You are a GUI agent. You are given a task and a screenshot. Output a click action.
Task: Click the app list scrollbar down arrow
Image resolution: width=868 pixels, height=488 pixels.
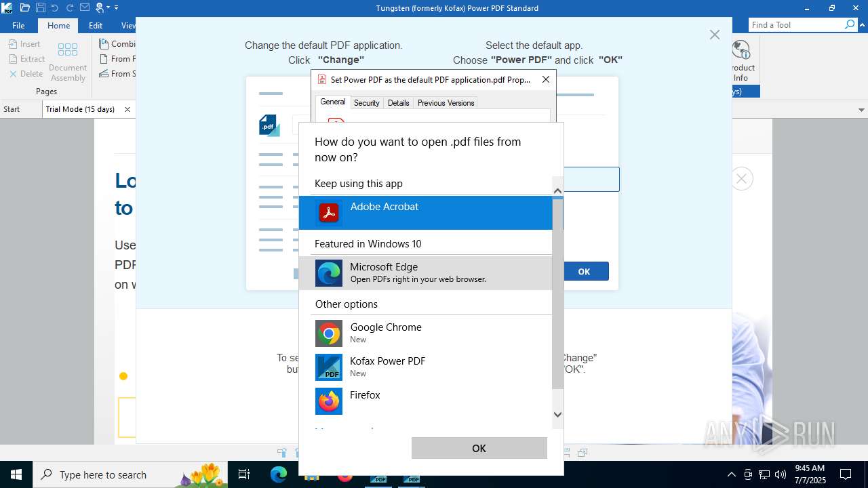pyautogui.click(x=558, y=415)
